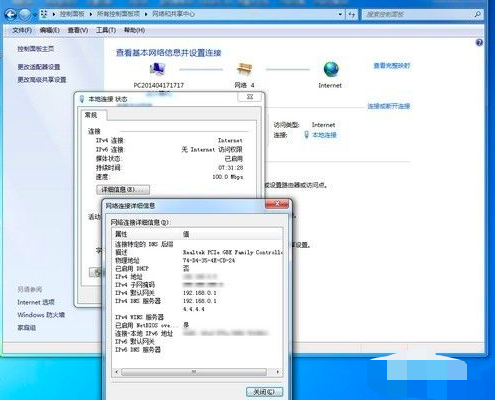Click the right scroll arrow of details list
Screen dimensions: 495x400
coord(278,372)
